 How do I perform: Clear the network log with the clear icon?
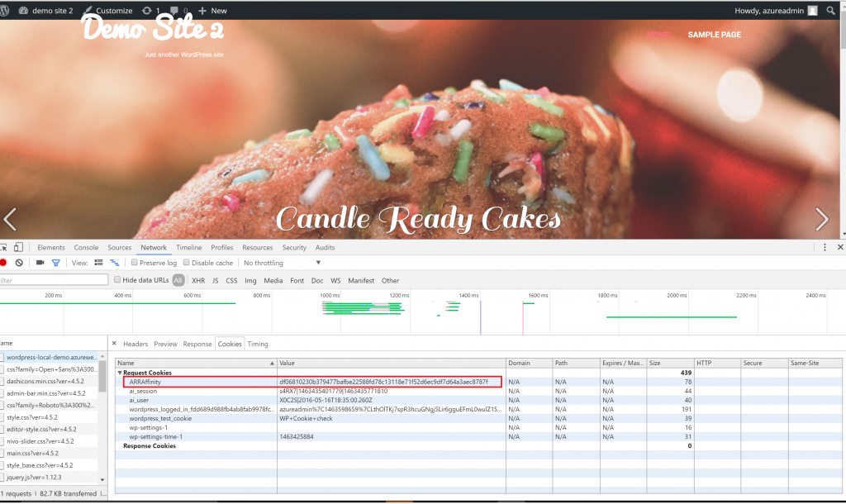(21, 262)
